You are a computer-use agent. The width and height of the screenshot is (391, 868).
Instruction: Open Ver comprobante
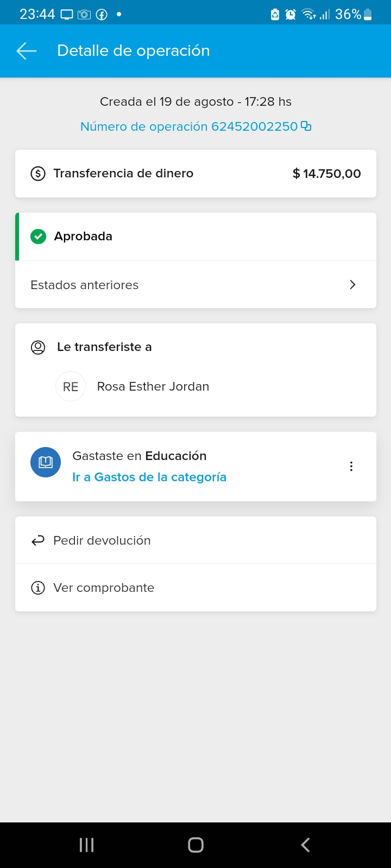coord(104,588)
